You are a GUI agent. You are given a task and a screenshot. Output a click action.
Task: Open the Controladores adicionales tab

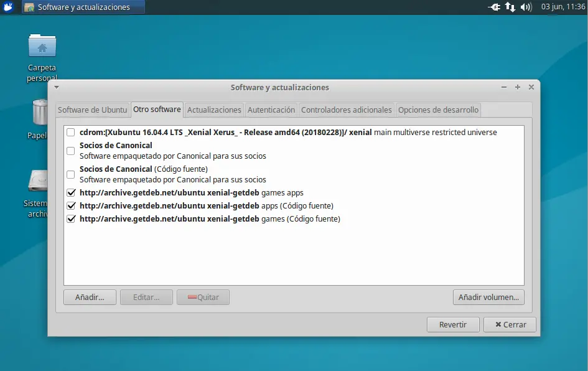pyautogui.click(x=346, y=110)
